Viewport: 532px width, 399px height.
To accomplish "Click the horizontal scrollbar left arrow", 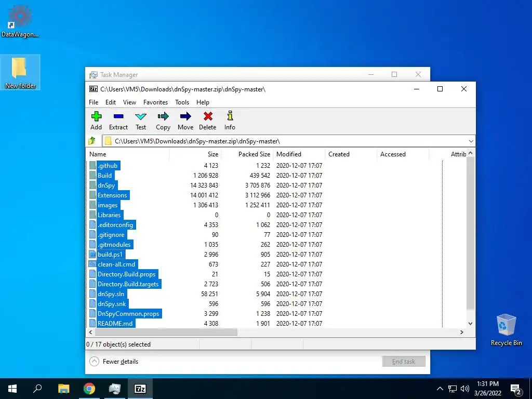I will (x=90, y=332).
